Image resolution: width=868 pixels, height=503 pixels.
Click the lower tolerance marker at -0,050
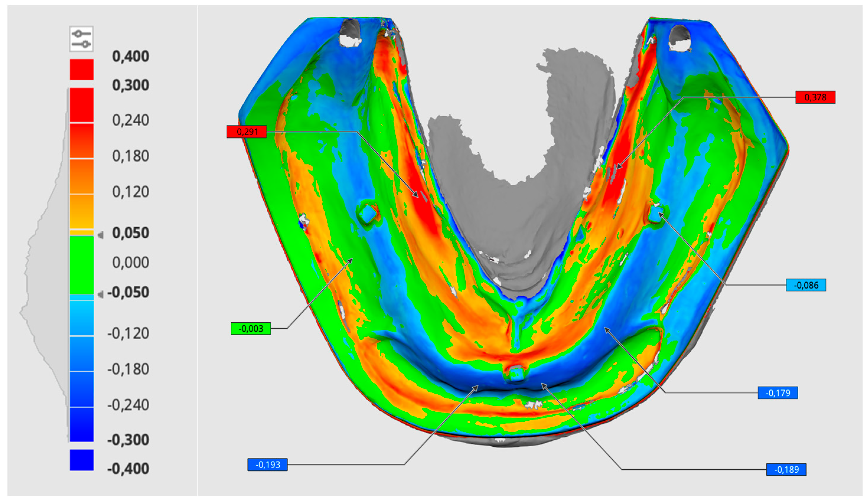pos(101,295)
